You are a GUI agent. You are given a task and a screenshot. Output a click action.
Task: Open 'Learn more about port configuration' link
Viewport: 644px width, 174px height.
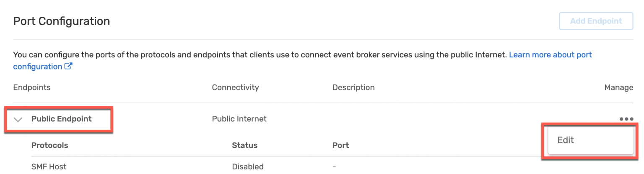(x=550, y=55)
